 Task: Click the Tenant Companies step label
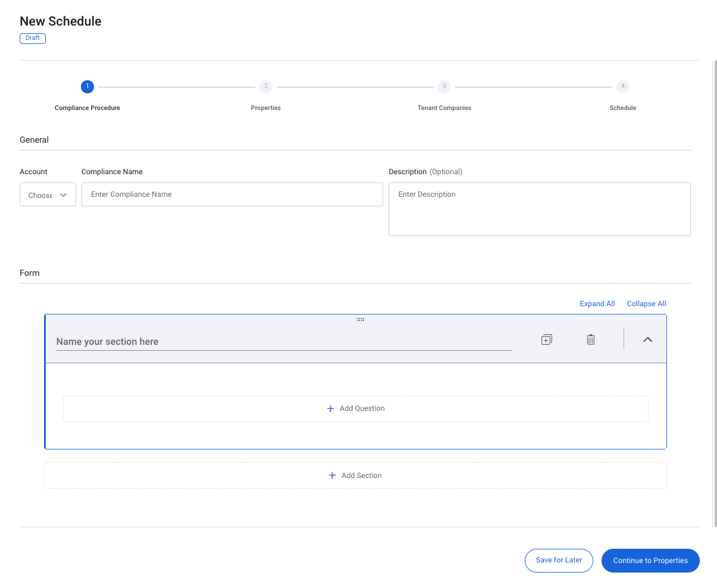point(444,108)
